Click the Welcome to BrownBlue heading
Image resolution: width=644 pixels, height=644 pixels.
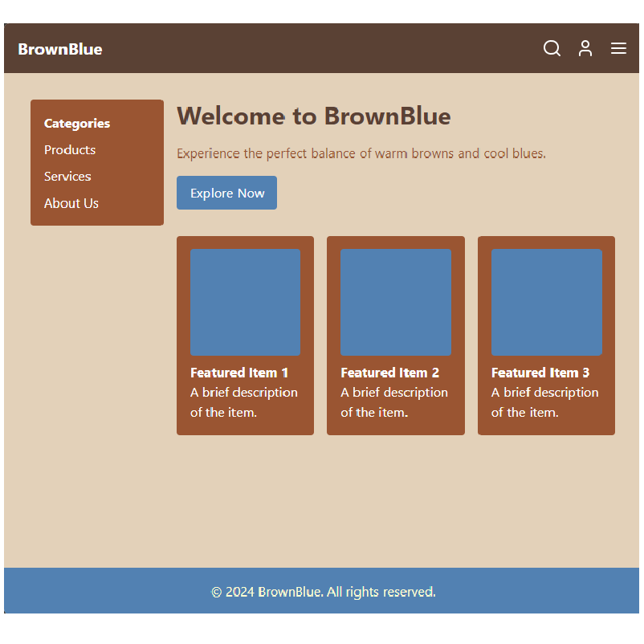313,116
